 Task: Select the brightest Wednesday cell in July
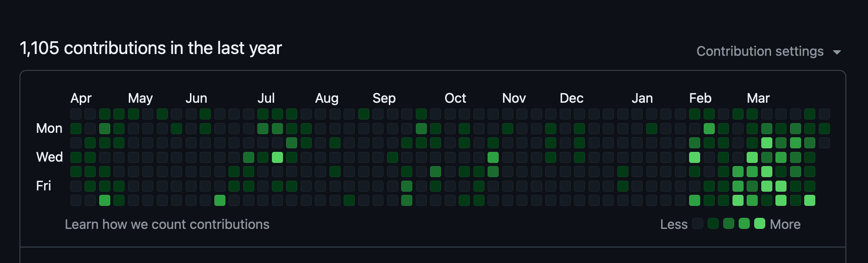(x=277, y=157)
